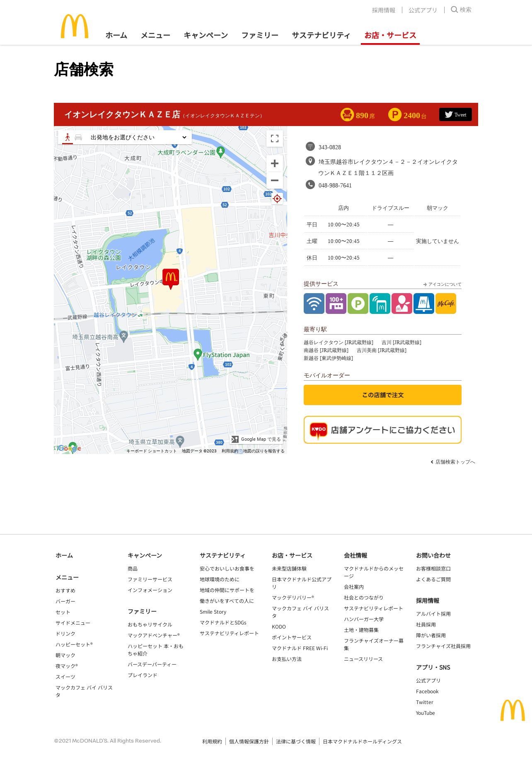Image resolution: width=532 pixels, height=765 pixels.
Task: Order at this store with この店舗で注文
Action: point(382,395)
